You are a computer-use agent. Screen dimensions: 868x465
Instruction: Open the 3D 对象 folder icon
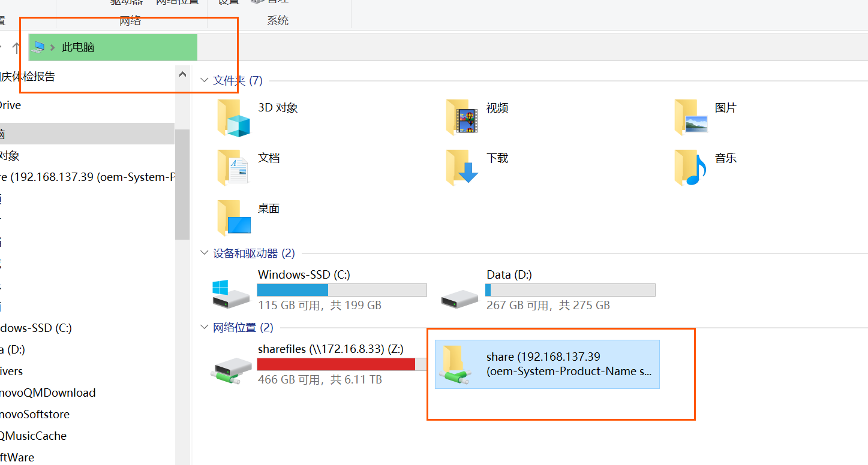click(x=233, y=117)
